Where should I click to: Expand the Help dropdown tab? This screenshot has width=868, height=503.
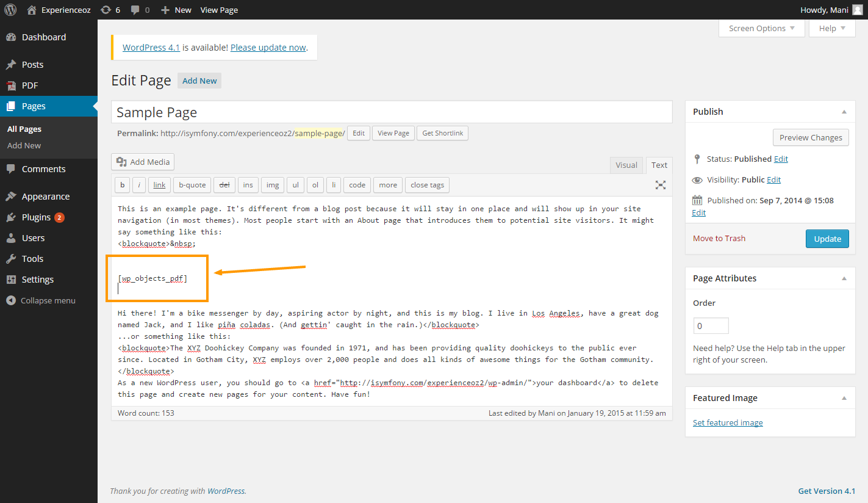point(832,28)
